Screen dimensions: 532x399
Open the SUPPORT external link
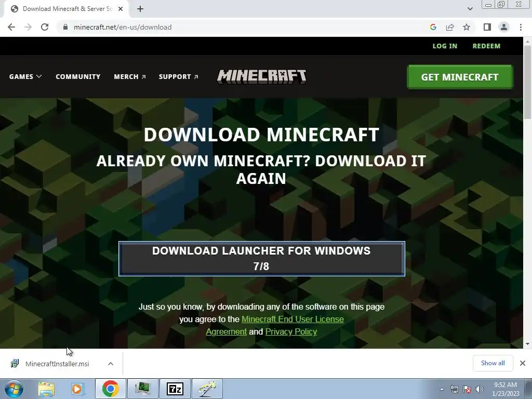tap(179, 77)
